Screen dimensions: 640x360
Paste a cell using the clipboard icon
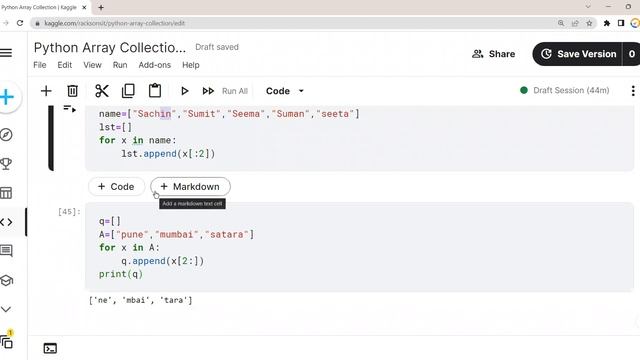155,91
